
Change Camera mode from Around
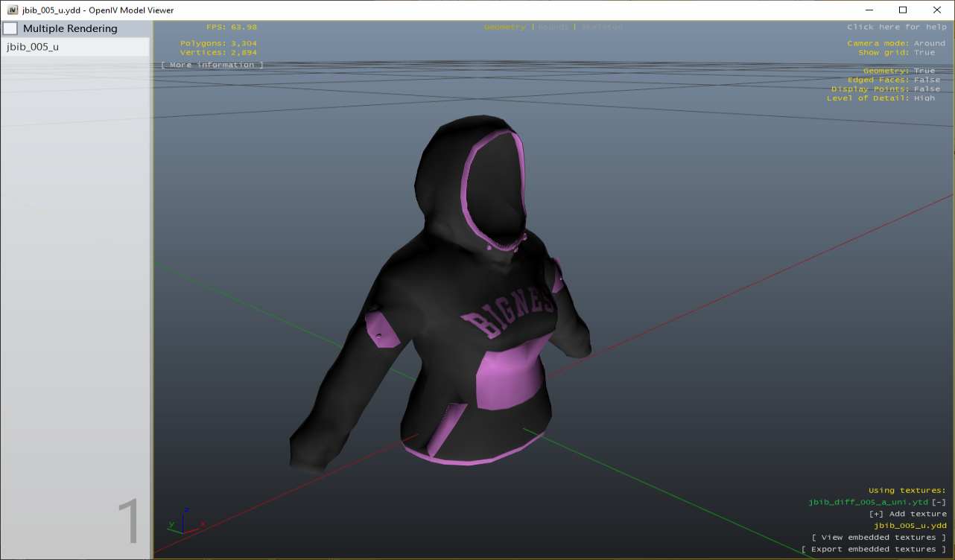tap(928, 42)
